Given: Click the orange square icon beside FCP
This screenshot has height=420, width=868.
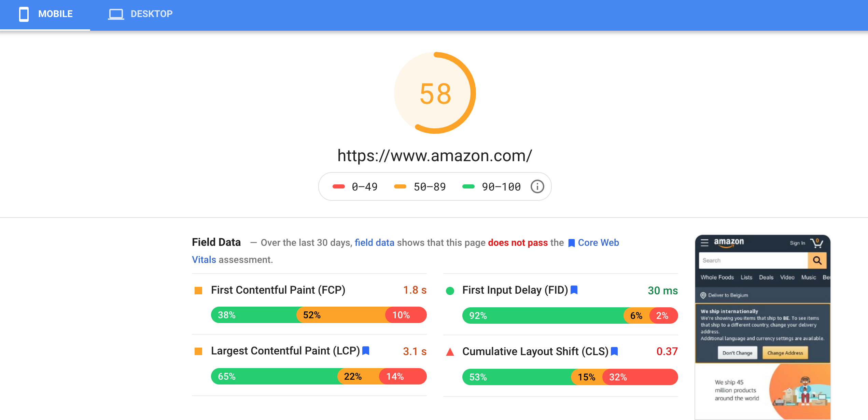Looking at the screenshot, I should (198, 291).
